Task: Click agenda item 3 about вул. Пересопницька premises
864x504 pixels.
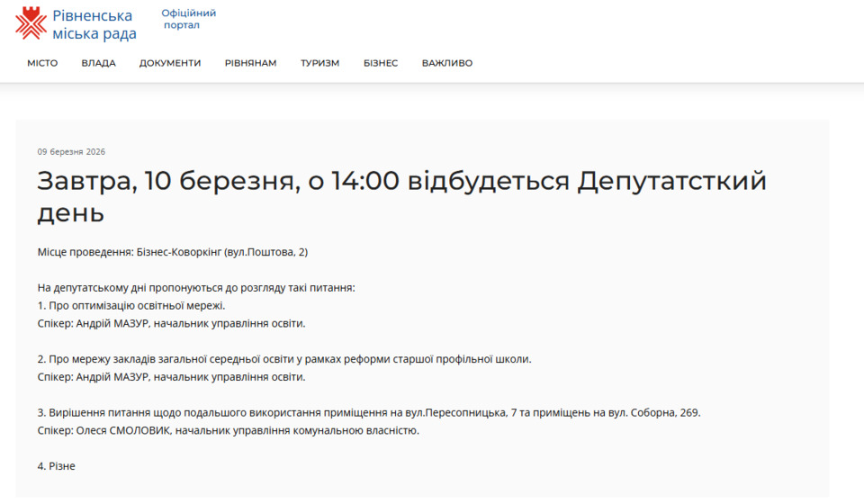Action: 369,413
